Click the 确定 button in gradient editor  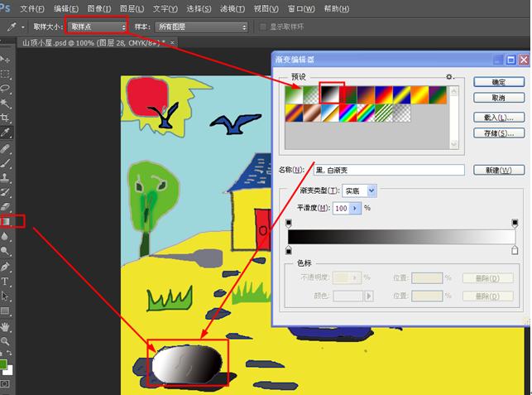(x=499, y=83)
